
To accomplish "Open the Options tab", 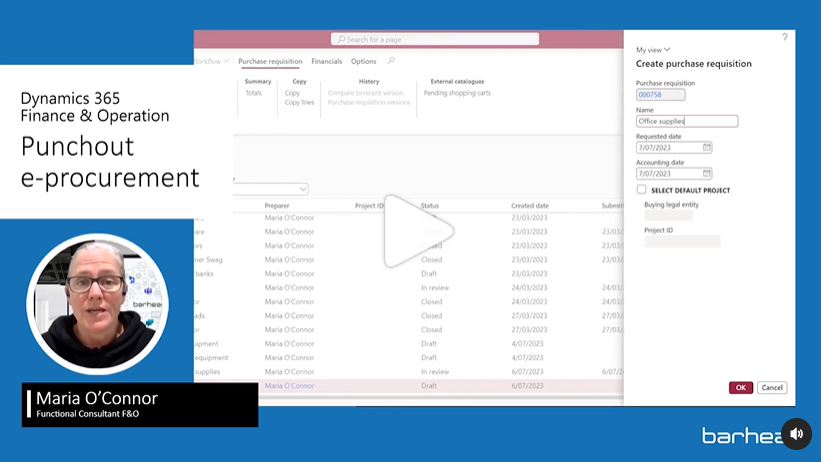I will (363, 61).
